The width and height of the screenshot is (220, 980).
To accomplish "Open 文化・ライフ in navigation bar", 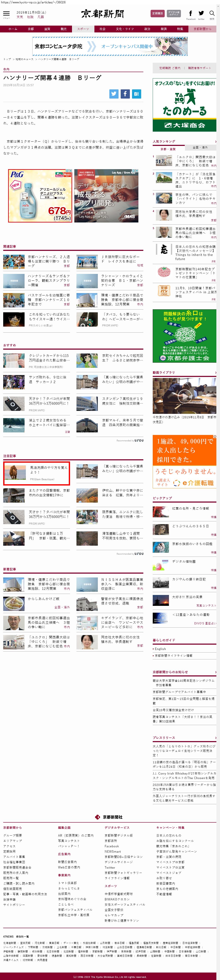I will 125,29.
